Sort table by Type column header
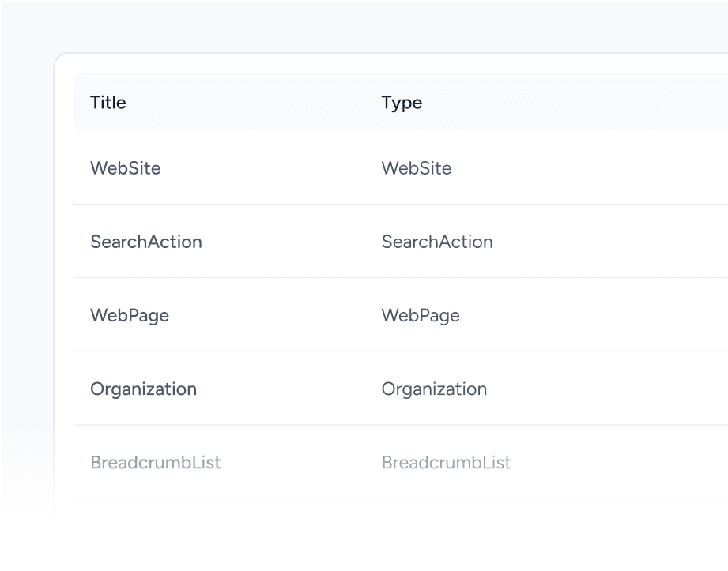 click(x=402, y=103)
